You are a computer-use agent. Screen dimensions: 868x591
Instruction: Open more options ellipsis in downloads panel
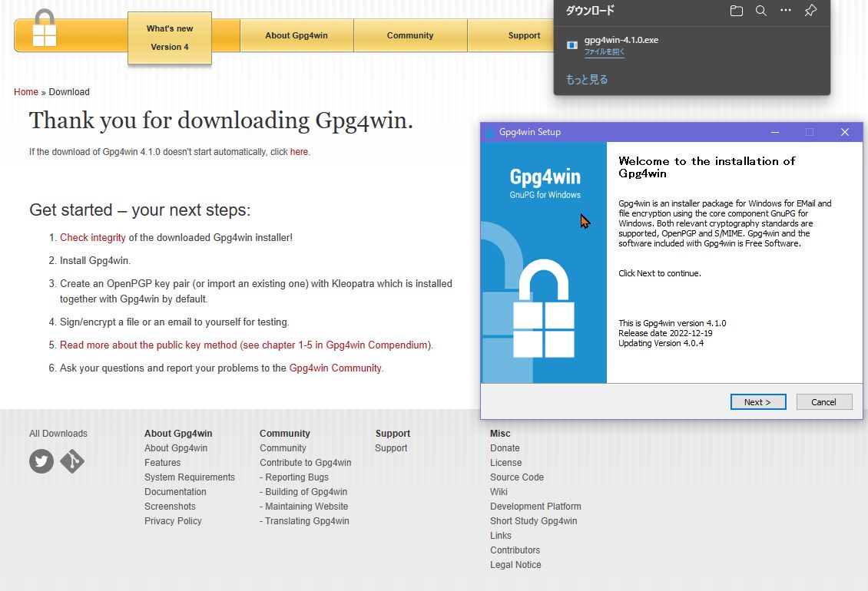point(785,11)
